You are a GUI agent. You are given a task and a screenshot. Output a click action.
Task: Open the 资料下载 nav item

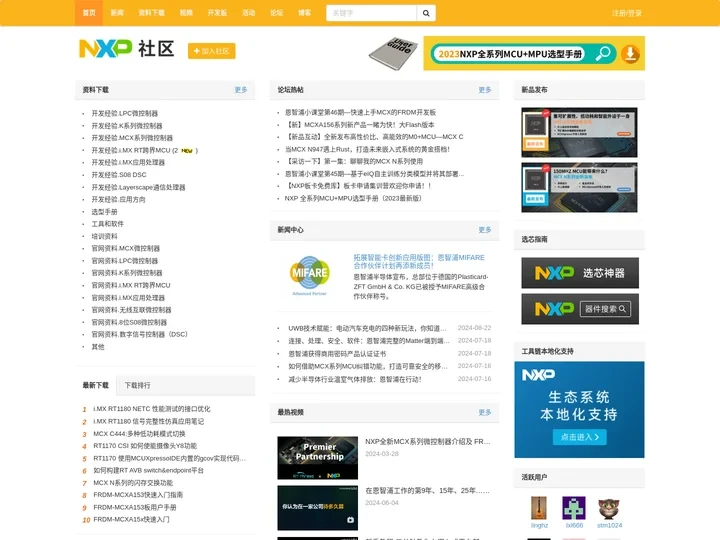pyautogui.click(x=152, y=13)
